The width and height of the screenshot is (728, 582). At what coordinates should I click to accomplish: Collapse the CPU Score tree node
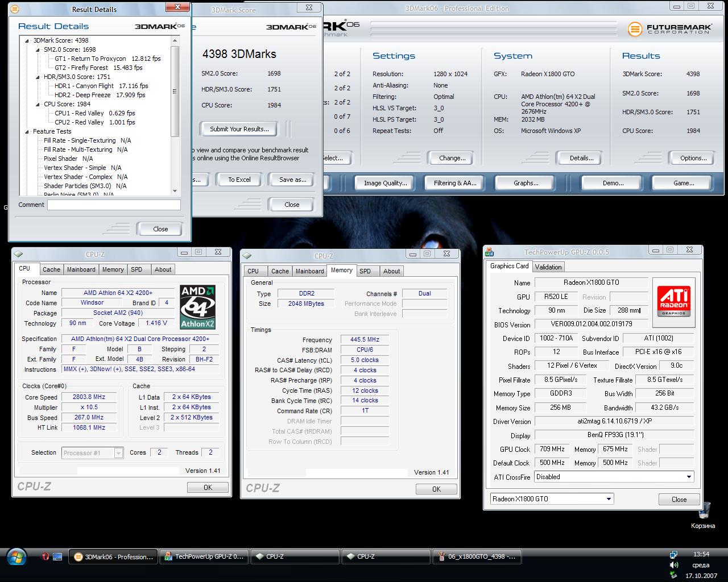pyautogui.click(x=38, y=104)
